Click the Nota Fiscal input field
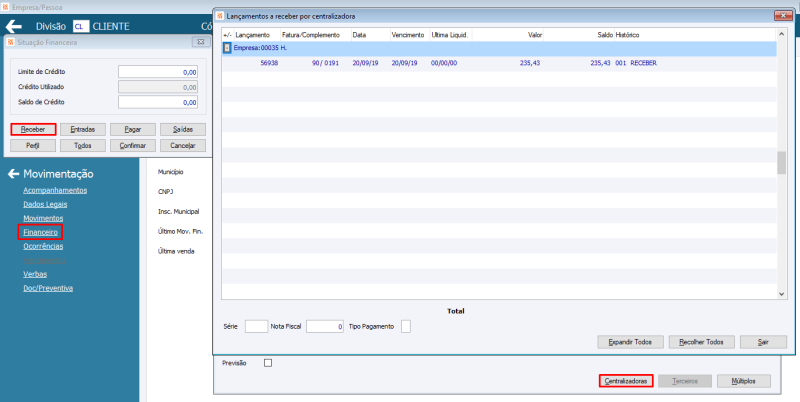The width and height of the screenshot is (800, 402). click(x=324, y=326)
